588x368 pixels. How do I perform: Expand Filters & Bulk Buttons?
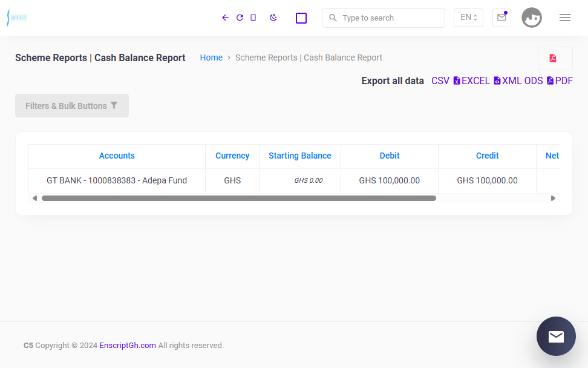click(72, 106)
